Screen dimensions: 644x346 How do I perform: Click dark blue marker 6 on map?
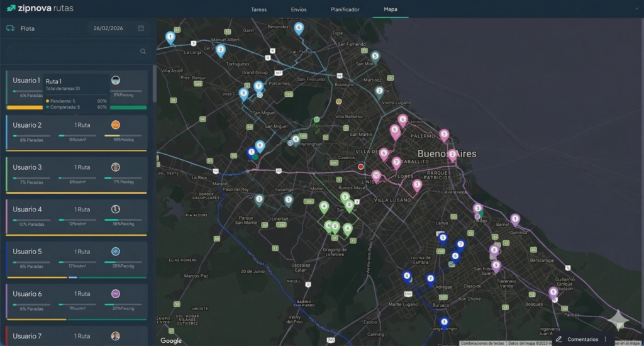coord(455,257)
